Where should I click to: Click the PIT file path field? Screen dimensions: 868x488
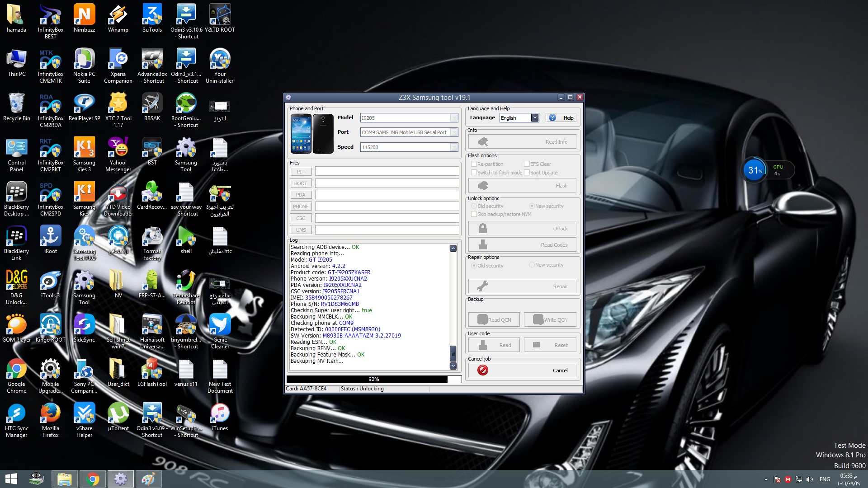pyautogui.click(x=387, y=171)
